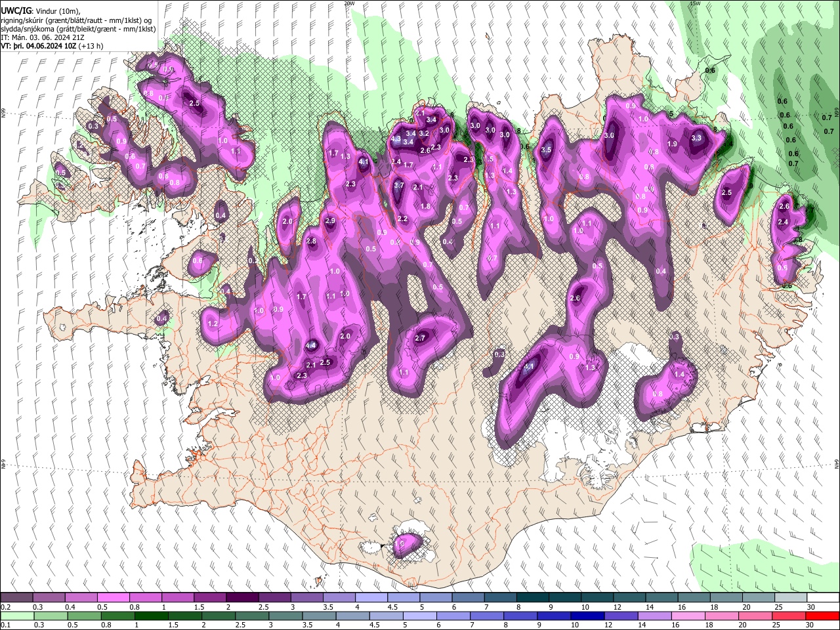The height and width of the screenshot is (630, 840).
Task: Click the 4.3 snowfall value on map
Action: [x=396, y=139]
